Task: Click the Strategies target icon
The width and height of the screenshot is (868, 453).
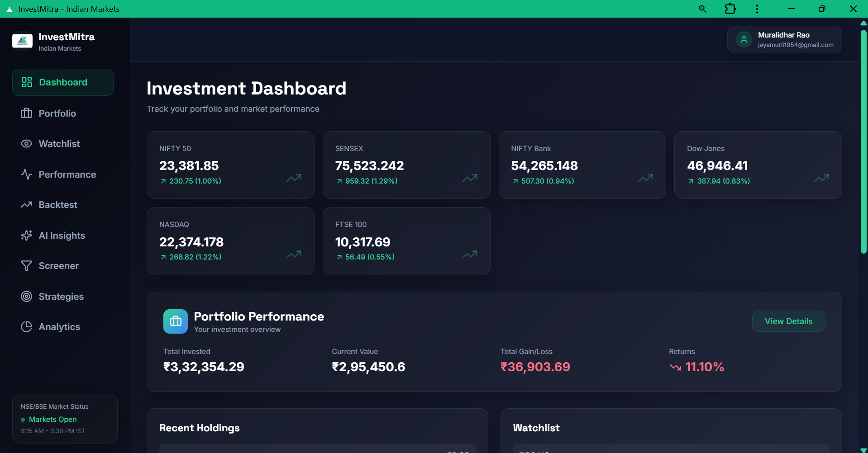Action: (26, 297)
